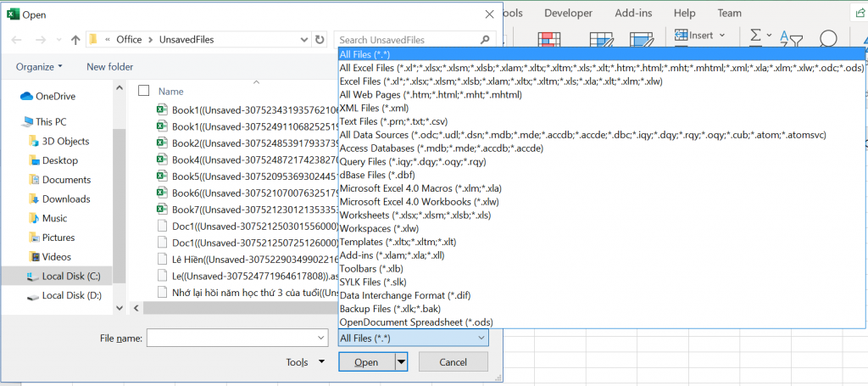Click the Forward navigation arrow
The height and width of the screenshot is (386, 868).
pyautogui.click(x=41, y=40)
